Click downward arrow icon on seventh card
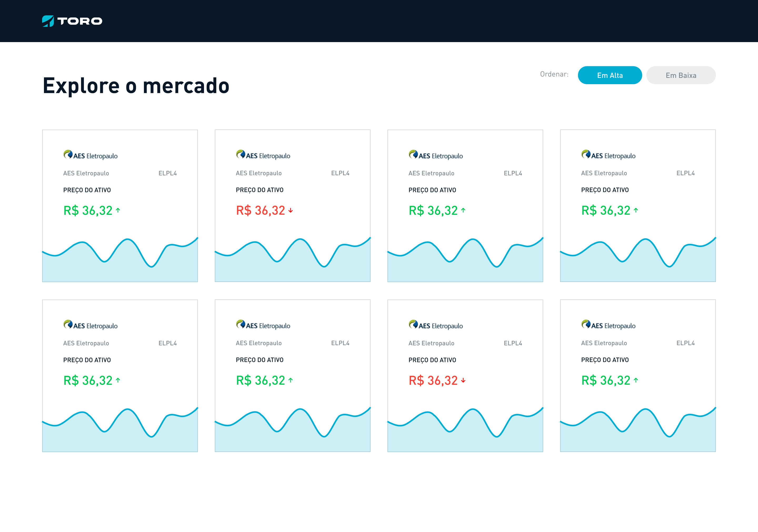Viewport: 758px width, 532px height. click(x=464, y=380)
